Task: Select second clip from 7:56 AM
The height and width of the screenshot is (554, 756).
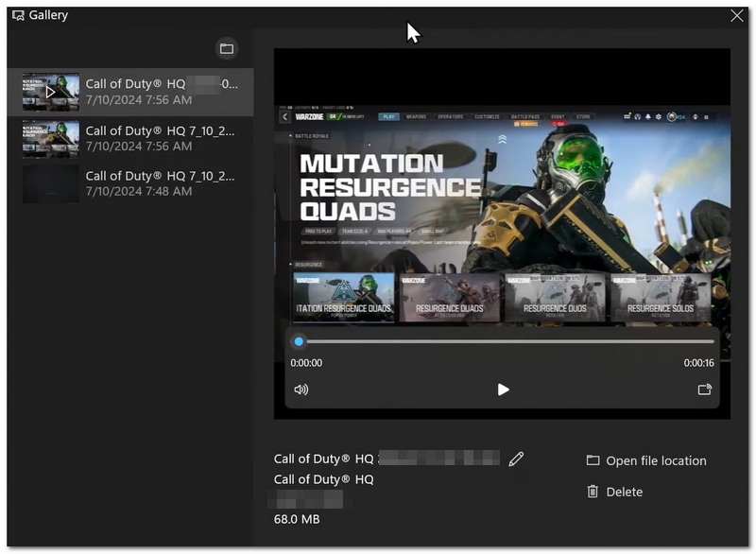Action: tap(130, 138)
